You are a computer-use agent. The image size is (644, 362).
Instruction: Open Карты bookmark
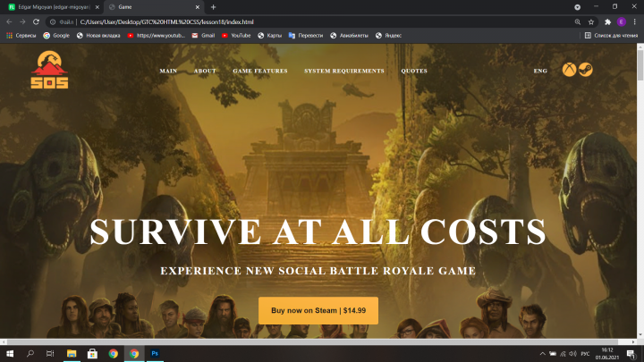pos(270,36)
